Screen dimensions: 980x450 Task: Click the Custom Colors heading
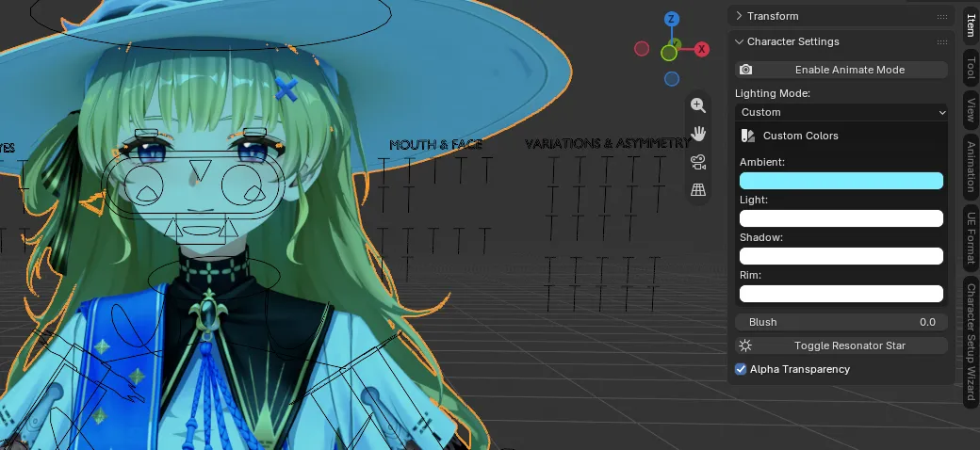click(801, 136)
